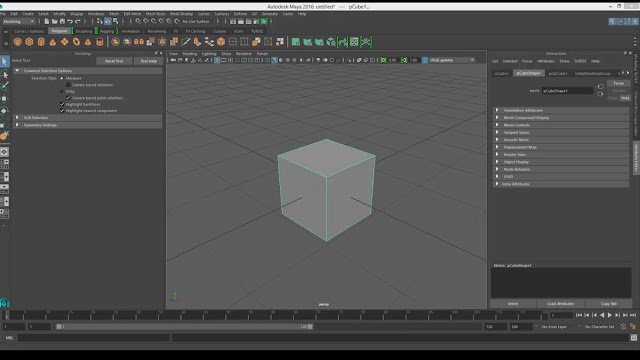The width and height of the screenshot is (640, 360).
Task: Toggle Highlight backfaces checkbox
Action: (x=62, y=104)
